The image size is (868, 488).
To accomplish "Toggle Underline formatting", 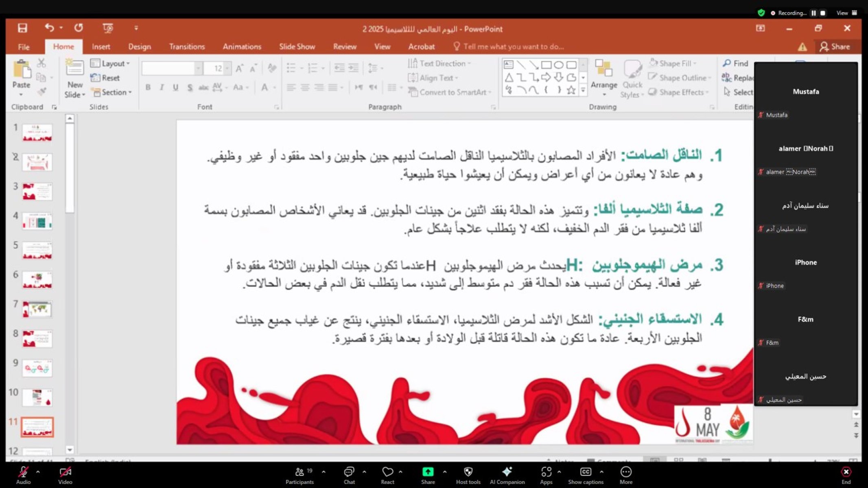I will click(x=175, y=87).
